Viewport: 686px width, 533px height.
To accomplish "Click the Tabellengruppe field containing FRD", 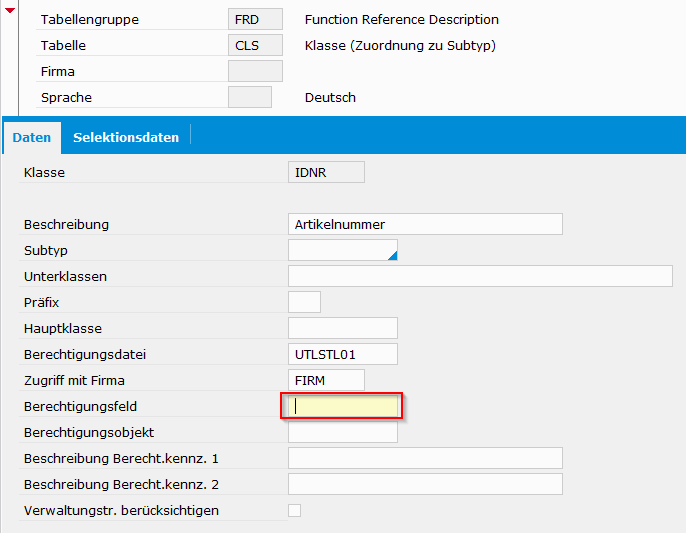I will coord(255,20).
